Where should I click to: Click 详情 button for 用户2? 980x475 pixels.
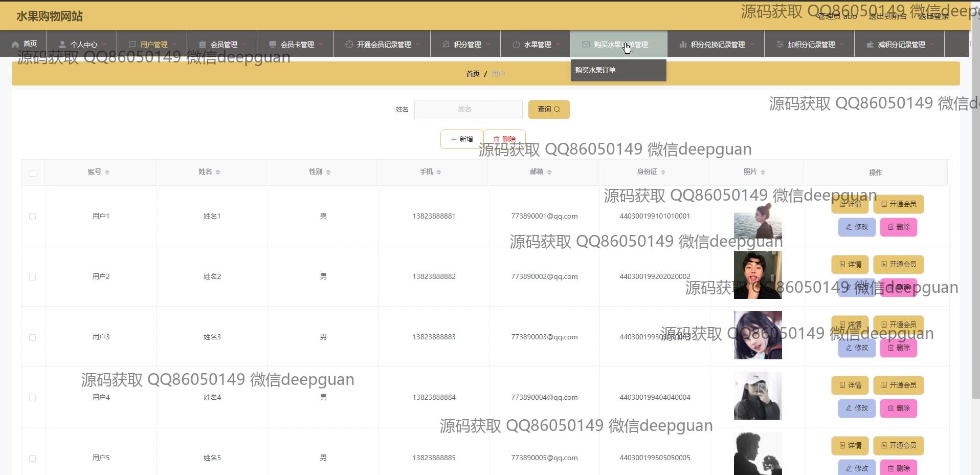850,265
